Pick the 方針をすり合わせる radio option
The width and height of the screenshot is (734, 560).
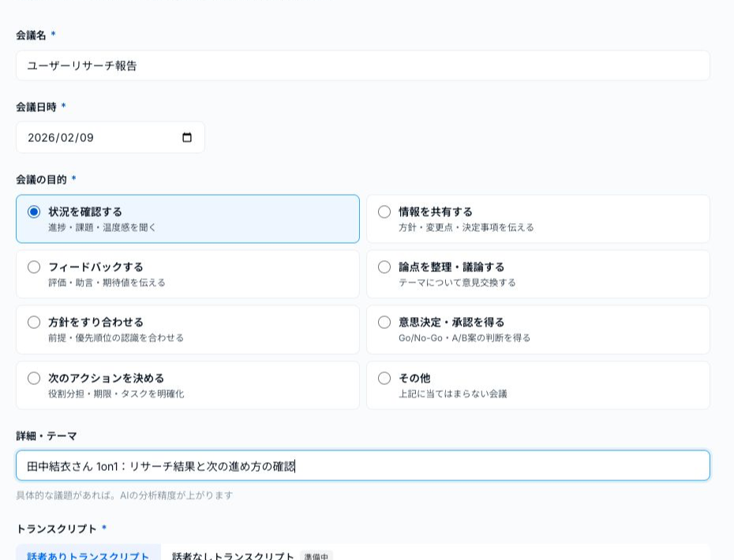(x=34, y=323)
